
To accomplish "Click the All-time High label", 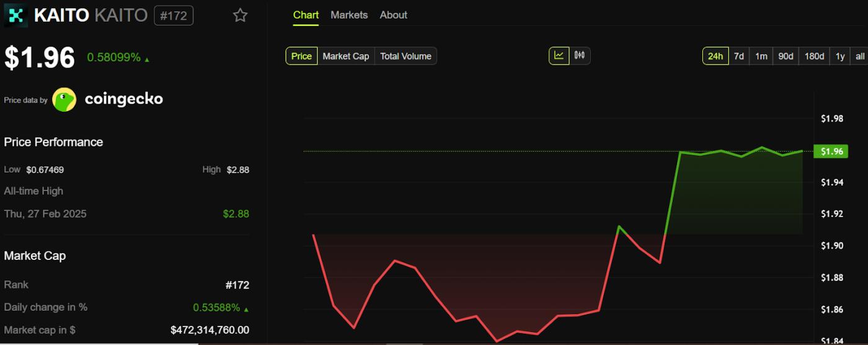I will [x=33, y=191].
